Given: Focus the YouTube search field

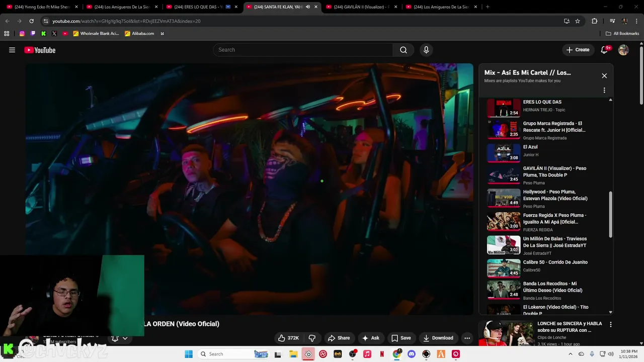Looking at the screenshot, I should (303, 50).
